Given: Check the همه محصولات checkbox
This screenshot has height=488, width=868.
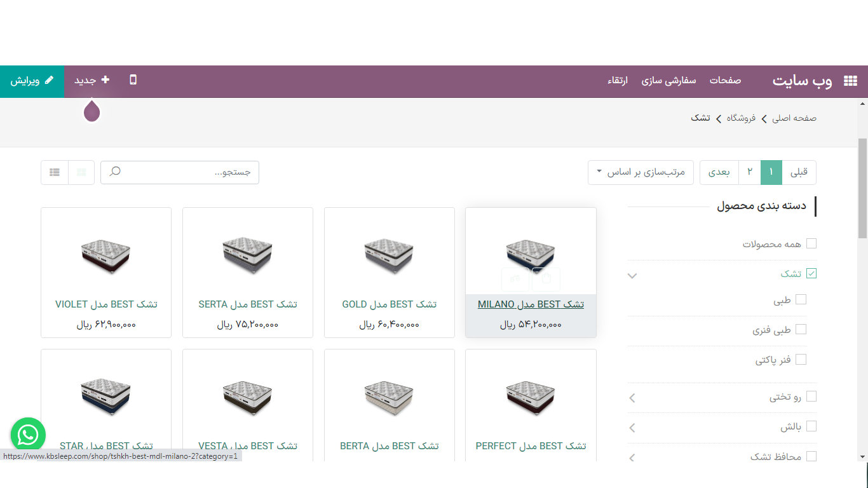Looking at the screenshot, I should (811, 243).
